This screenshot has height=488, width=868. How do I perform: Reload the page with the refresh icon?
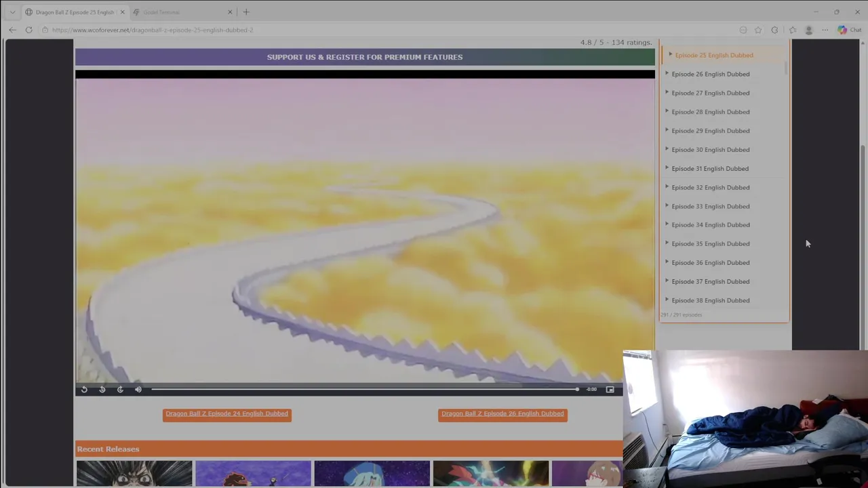click(28, 30)
